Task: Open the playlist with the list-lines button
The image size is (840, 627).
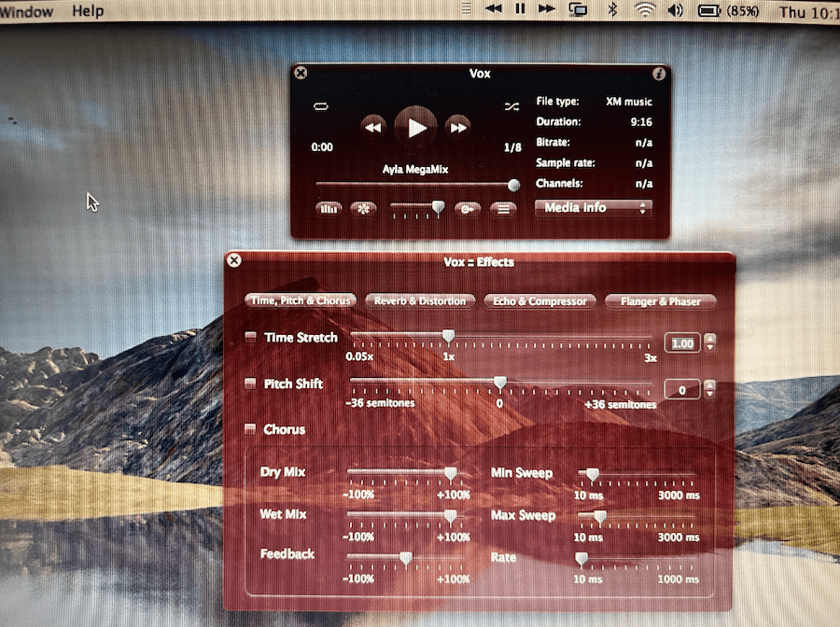Action: [x=503, y=209]
